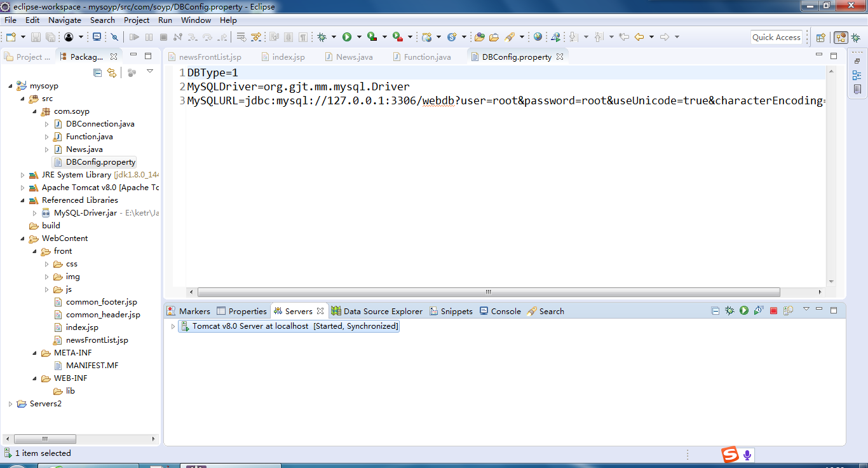
Task: Open the File menu
Action: [10, 20]
